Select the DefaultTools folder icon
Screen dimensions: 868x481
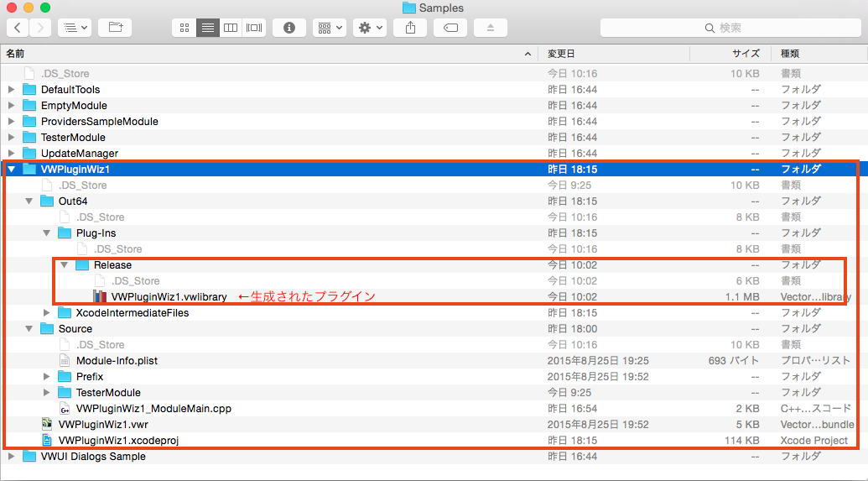pos(29,89)
